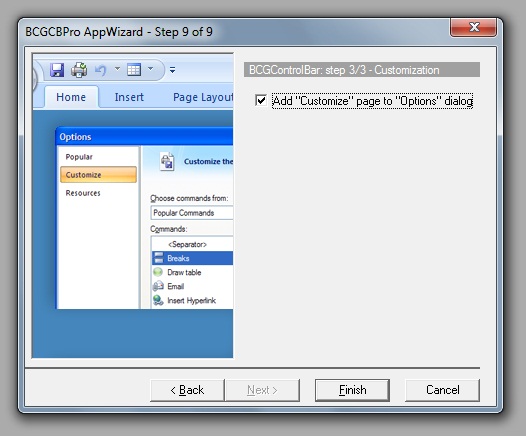
Task: Close the BCGCBPro AppWizard window
Action: 473,27
